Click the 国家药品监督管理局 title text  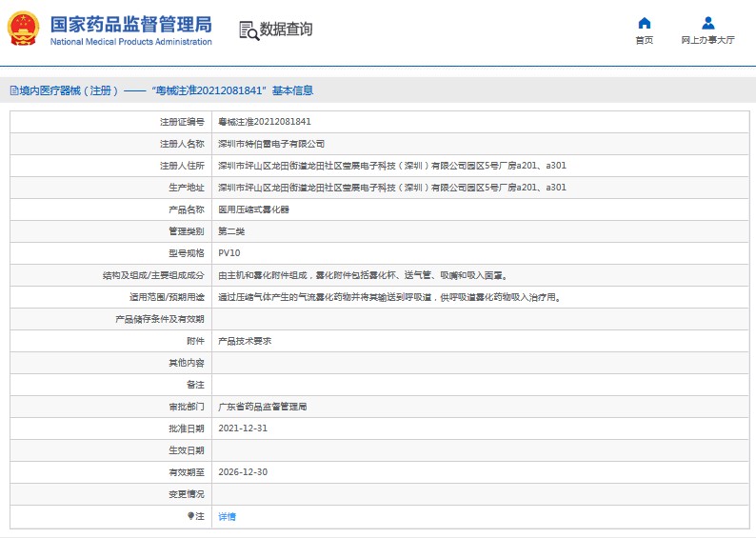coord(130,24)
